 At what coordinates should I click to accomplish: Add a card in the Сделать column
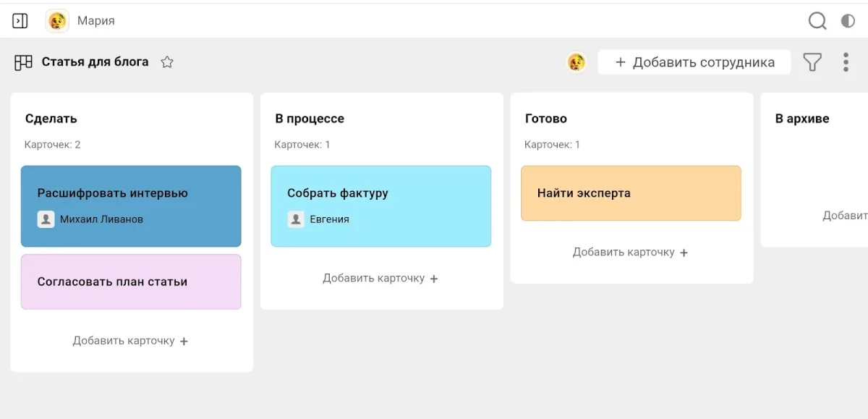point(131,341)
